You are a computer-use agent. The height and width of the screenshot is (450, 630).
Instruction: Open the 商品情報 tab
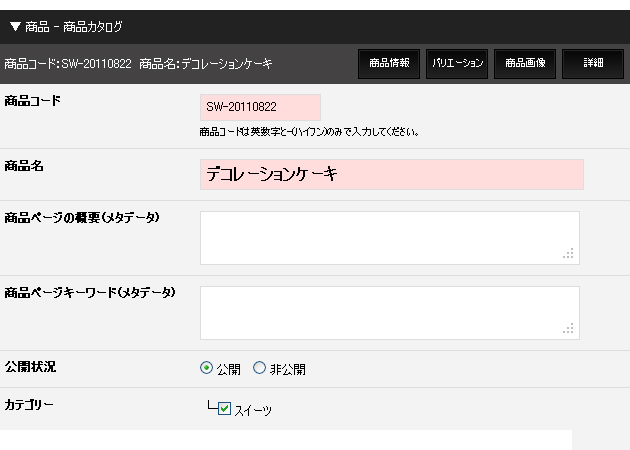389,63
